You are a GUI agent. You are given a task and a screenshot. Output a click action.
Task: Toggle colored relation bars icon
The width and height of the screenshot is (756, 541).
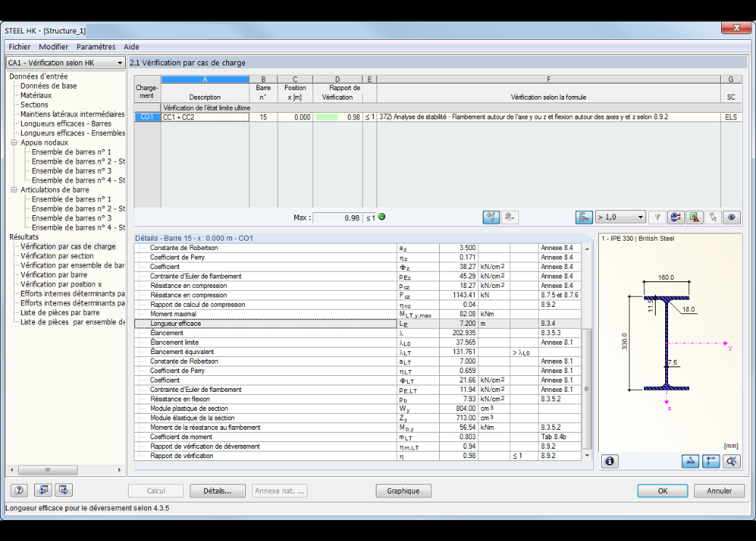pos(584,217)
